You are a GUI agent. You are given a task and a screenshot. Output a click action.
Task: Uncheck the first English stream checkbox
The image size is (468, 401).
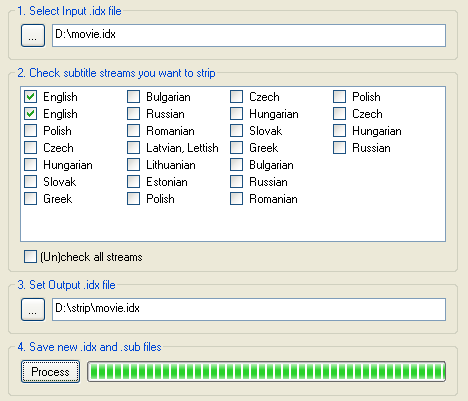pyautogui.click(x=31, y=97)
